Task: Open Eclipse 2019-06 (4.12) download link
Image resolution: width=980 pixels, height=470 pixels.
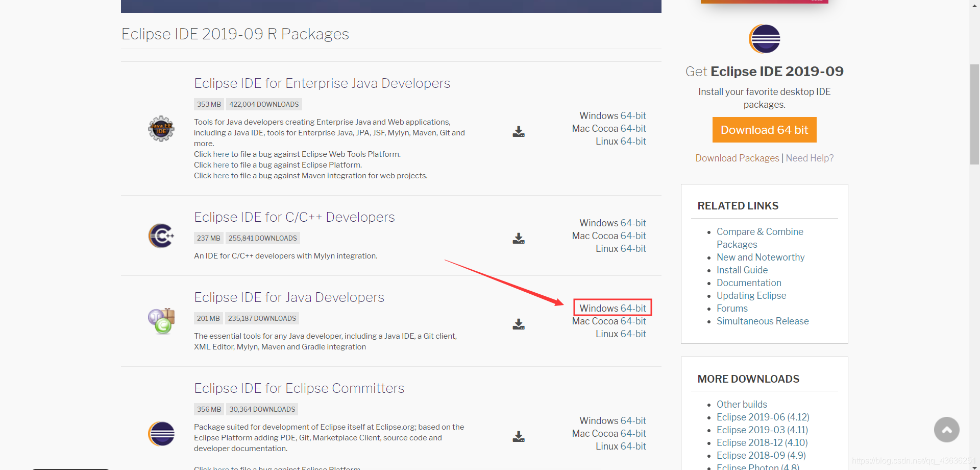Action: pyautogui.click(x=763, y=417)
